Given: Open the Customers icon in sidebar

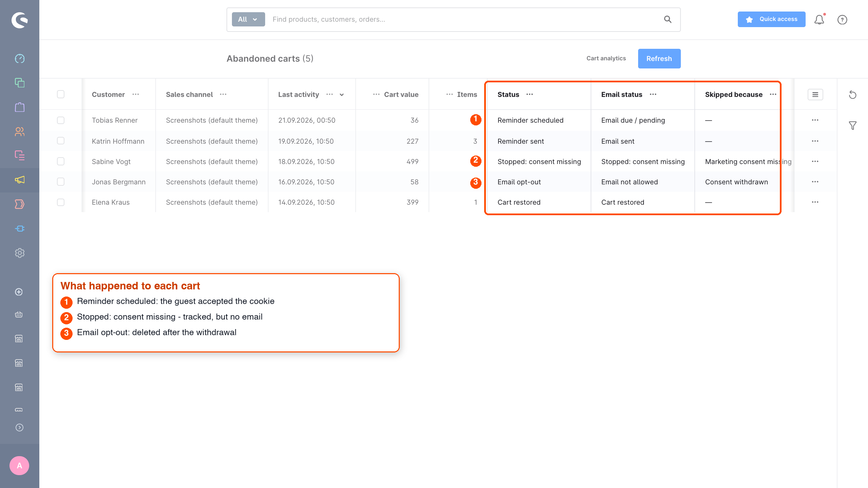Looking at the screenshot, I should pos(20,131).
